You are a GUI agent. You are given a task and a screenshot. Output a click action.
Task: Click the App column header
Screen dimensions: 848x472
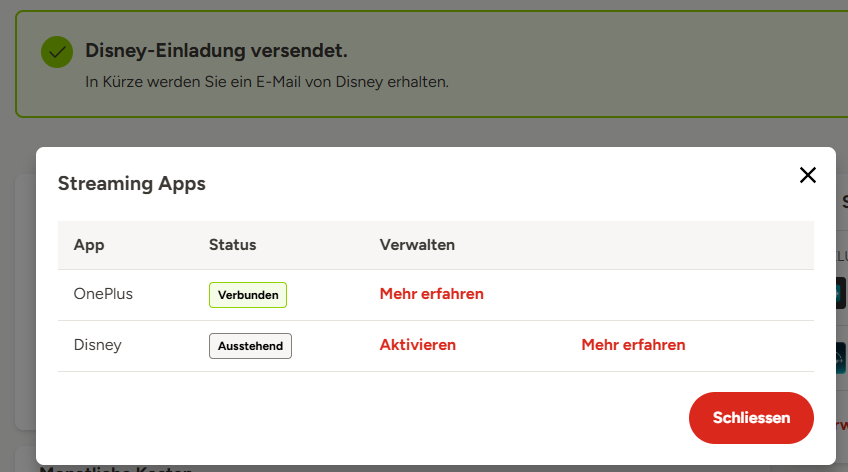pyautogui.click(x=89, y=245)
